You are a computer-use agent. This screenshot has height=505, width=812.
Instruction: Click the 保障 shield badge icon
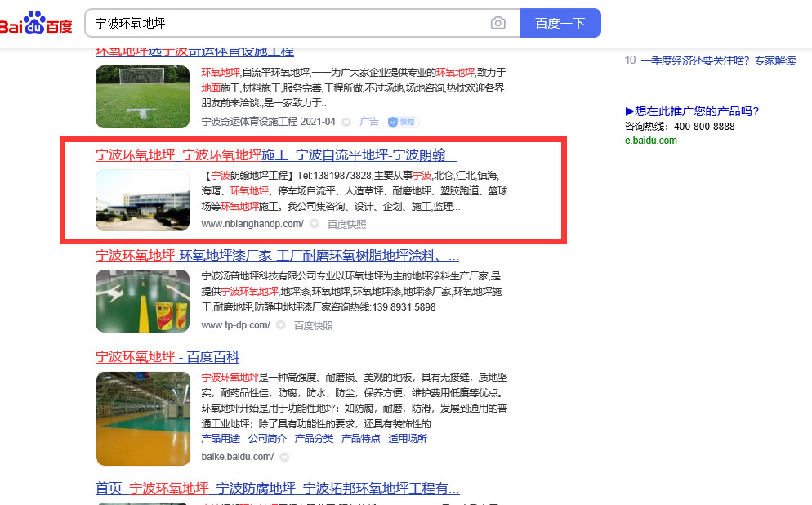(403, 122)
